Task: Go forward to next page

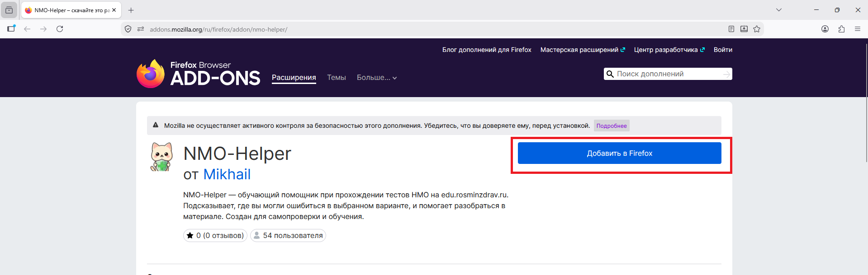Action: pyautogui.click(x=43, y=29)
